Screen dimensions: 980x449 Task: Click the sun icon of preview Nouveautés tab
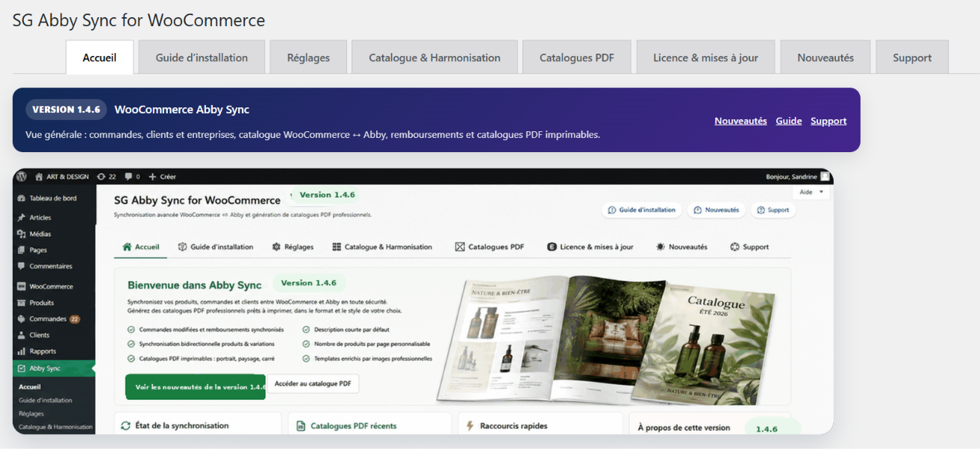tap(661, 247)
